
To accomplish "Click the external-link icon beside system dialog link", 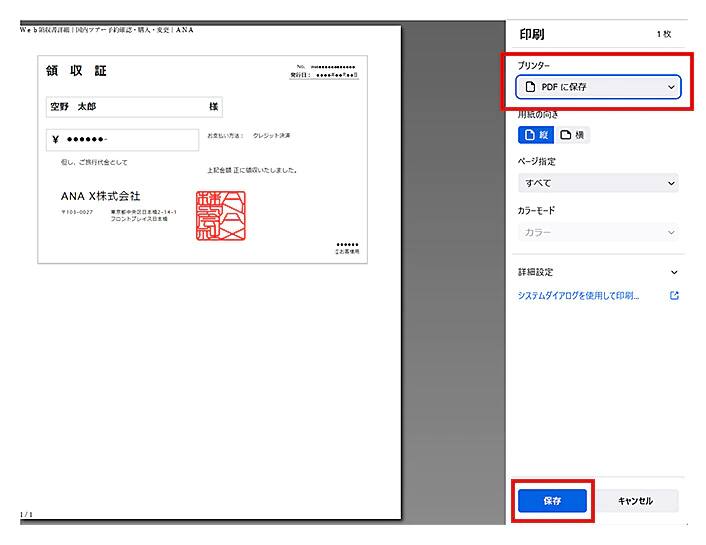I will click(674, 296).
